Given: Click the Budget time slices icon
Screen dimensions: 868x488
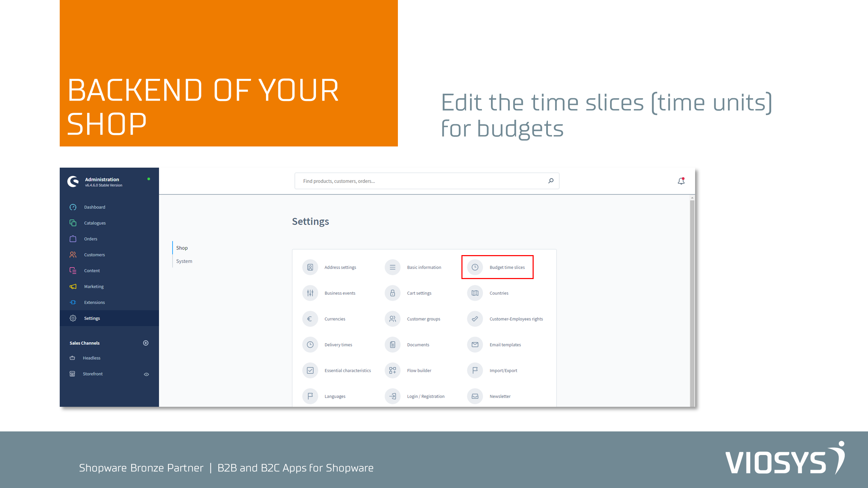Looking at the screenshot, I should click(x=475, y=267).
